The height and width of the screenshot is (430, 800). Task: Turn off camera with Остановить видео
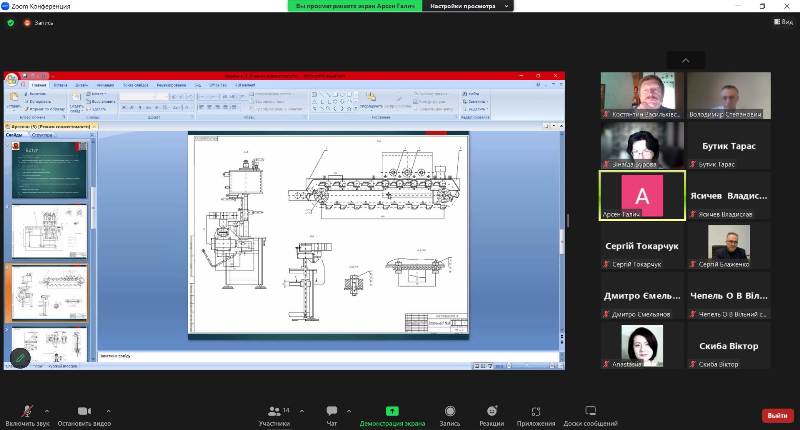(84, 414)
